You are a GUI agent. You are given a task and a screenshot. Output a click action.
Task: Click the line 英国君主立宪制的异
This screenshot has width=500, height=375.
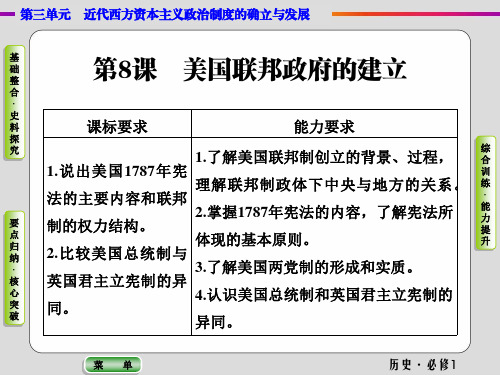(117, 281)
